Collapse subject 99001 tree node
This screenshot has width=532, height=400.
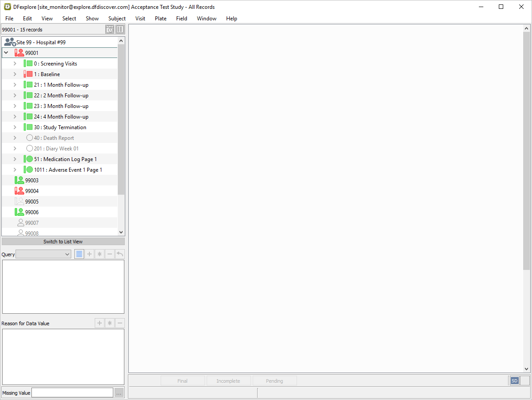(6, 53)
